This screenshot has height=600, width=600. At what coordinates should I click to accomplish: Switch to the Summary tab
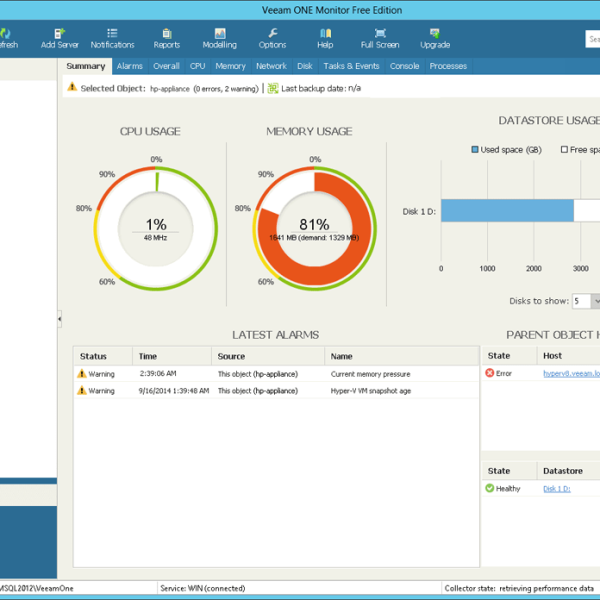[86, 66]
